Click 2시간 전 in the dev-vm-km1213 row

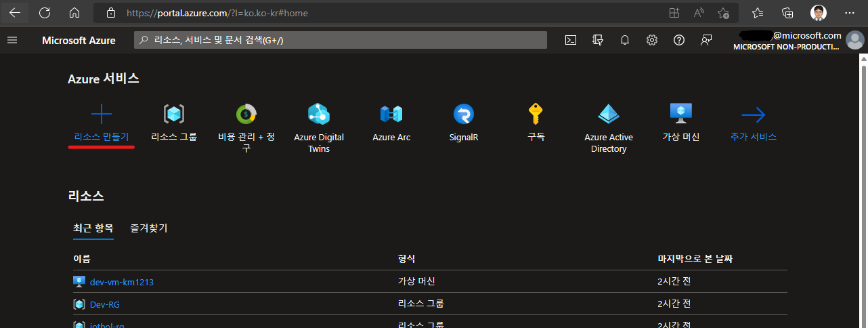[x=674, y=281]
